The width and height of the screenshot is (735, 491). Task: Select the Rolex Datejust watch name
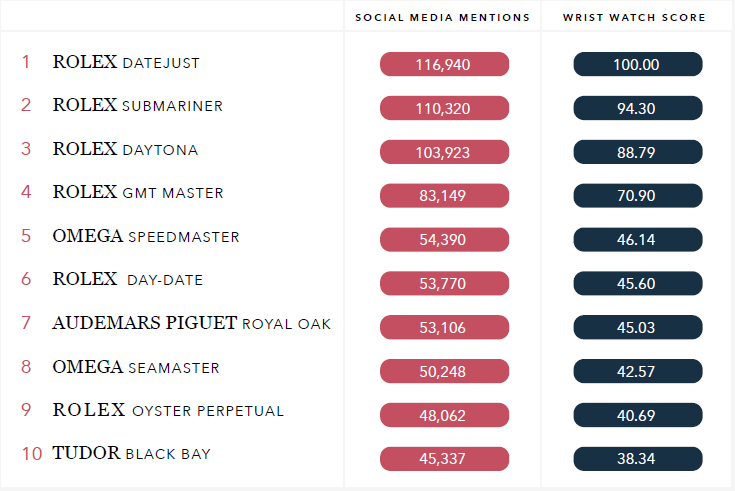(126, 62)
